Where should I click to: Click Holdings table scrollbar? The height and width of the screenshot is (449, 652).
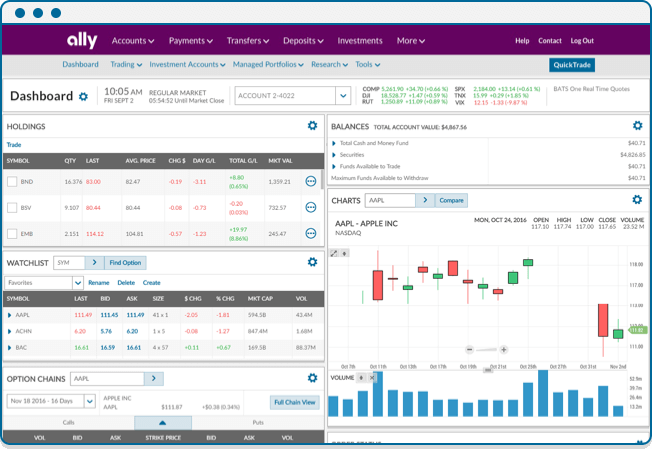pos(322,179)
